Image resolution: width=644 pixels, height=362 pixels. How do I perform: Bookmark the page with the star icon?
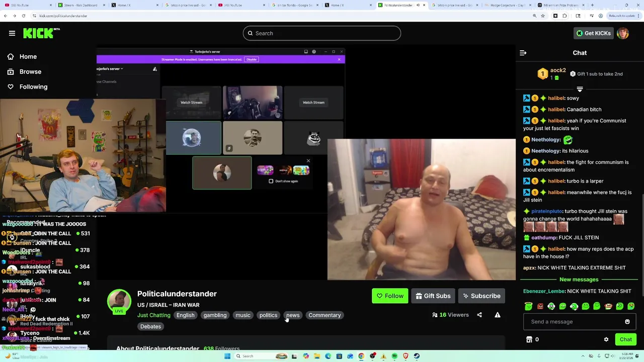[543, 16]
